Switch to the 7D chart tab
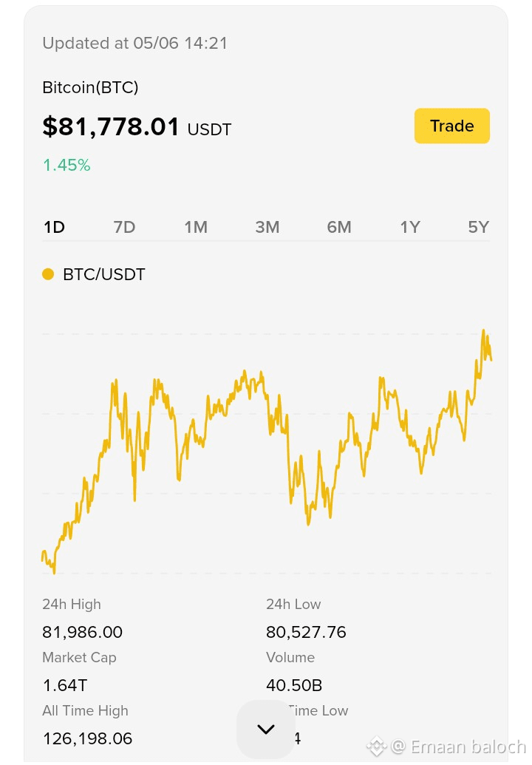This screenshot has height=765, width=532. coord(124,228)
